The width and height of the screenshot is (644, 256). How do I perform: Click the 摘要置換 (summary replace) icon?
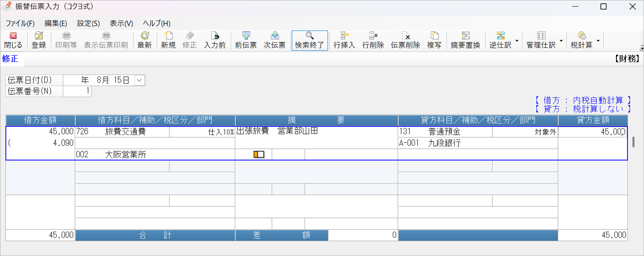pos(465,40)
